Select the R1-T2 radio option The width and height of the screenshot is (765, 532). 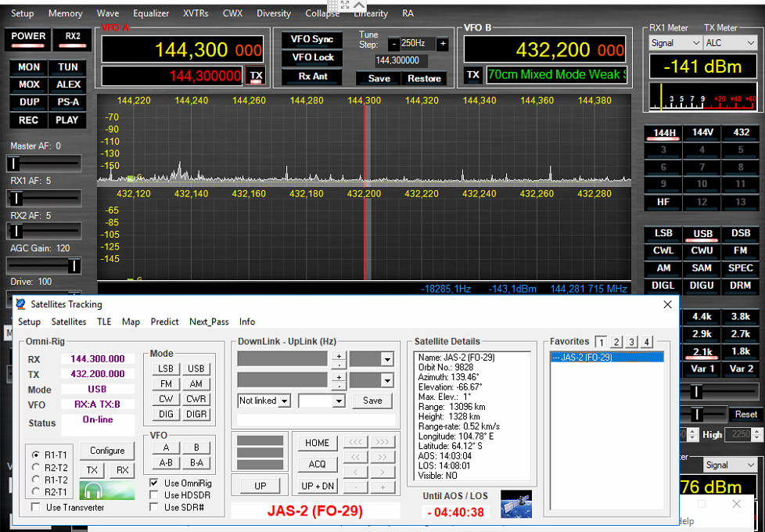36,480
